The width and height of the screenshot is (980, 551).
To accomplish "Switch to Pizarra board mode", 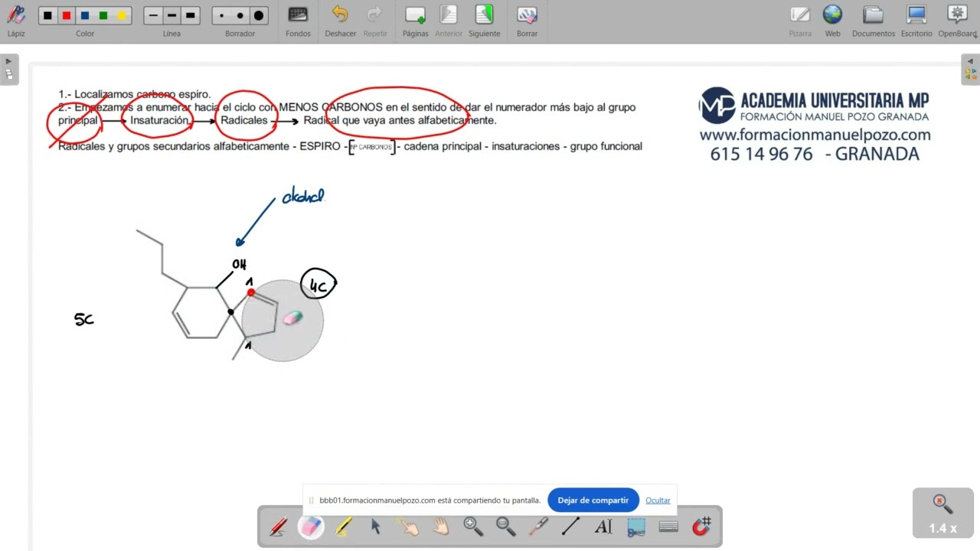I will [x=800, y=21].
